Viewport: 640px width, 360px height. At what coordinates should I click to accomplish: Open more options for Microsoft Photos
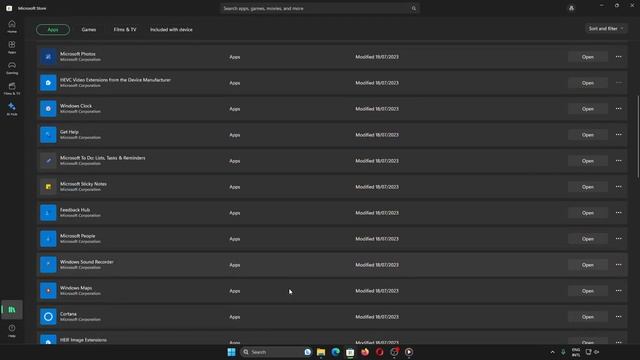pyautogui.click(x=618, y=57)
